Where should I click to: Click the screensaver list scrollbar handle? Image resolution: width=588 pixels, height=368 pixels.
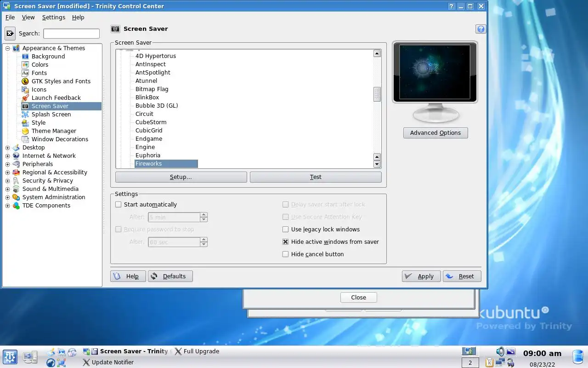377,94
